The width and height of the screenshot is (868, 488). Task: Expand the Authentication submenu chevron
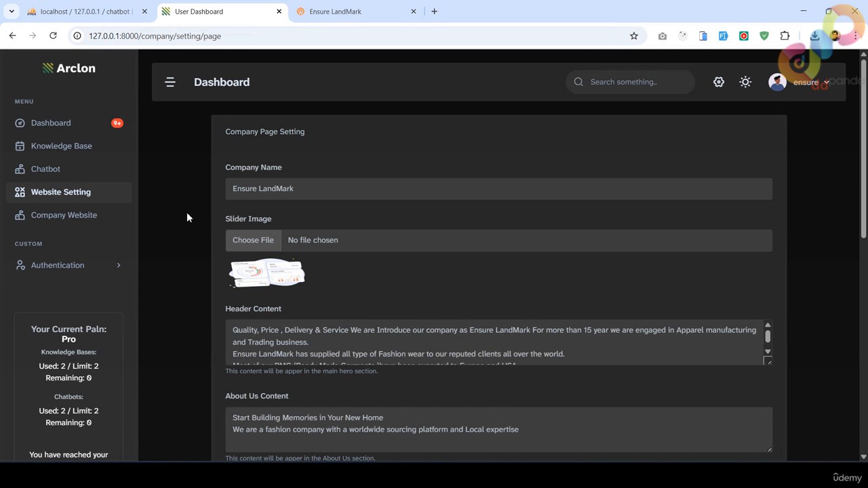click(119, 265)
